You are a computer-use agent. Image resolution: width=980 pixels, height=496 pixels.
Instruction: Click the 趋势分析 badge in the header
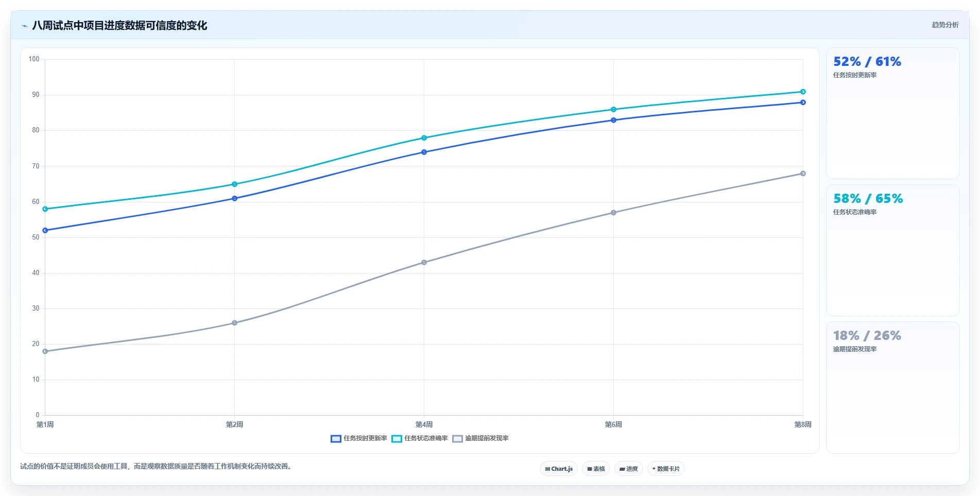(945, 25)
